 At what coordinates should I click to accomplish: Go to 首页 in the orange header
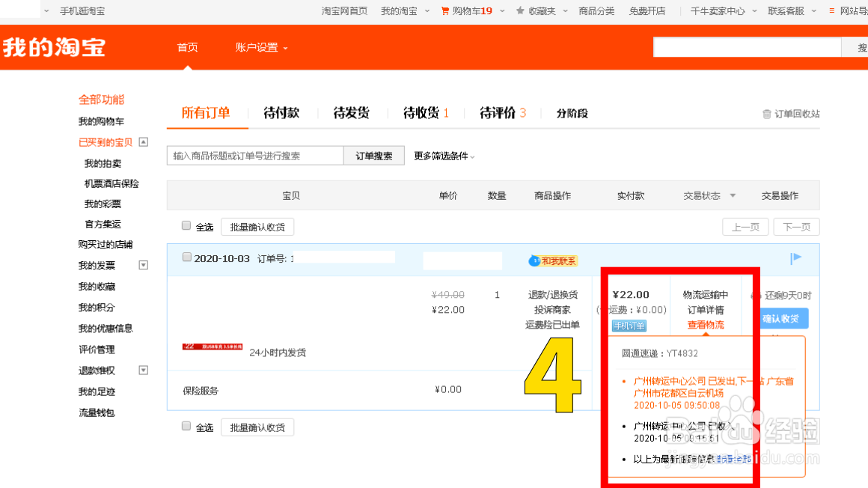point(188,48)
